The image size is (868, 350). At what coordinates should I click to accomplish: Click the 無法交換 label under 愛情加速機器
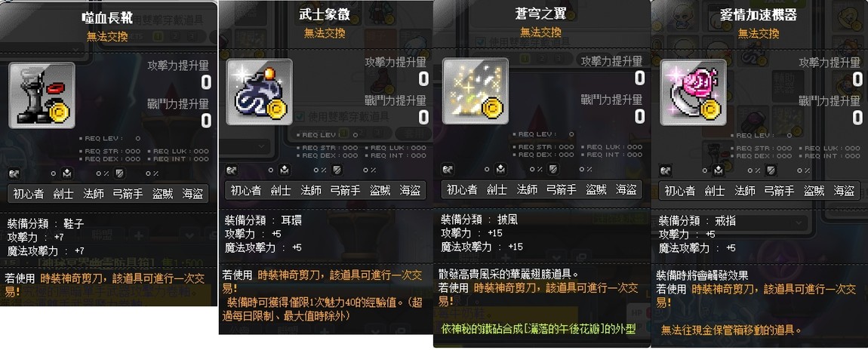tap(759, 34)
